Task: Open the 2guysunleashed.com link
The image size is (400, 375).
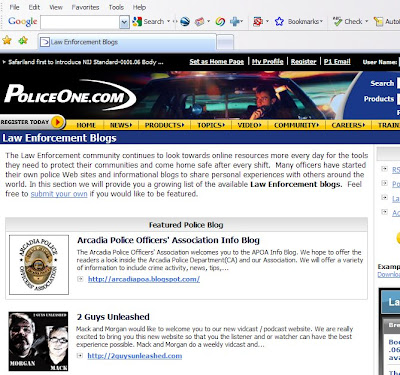Action: 135,356
